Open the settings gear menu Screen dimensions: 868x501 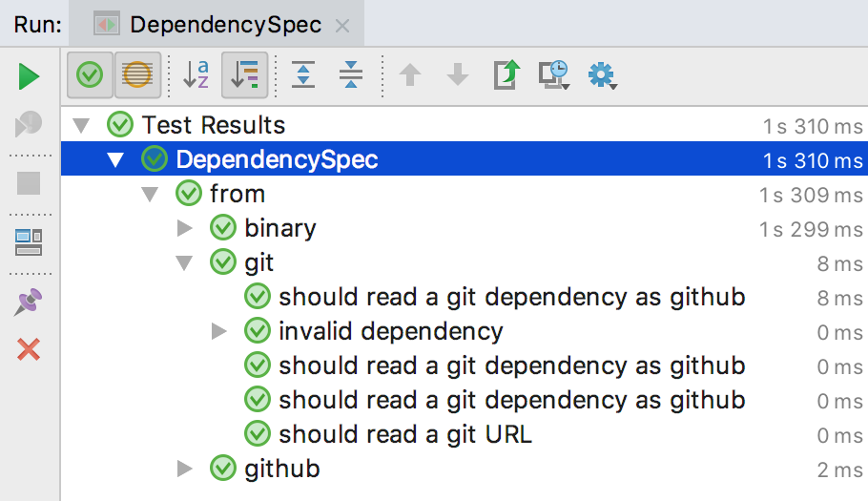click(603, 74)
